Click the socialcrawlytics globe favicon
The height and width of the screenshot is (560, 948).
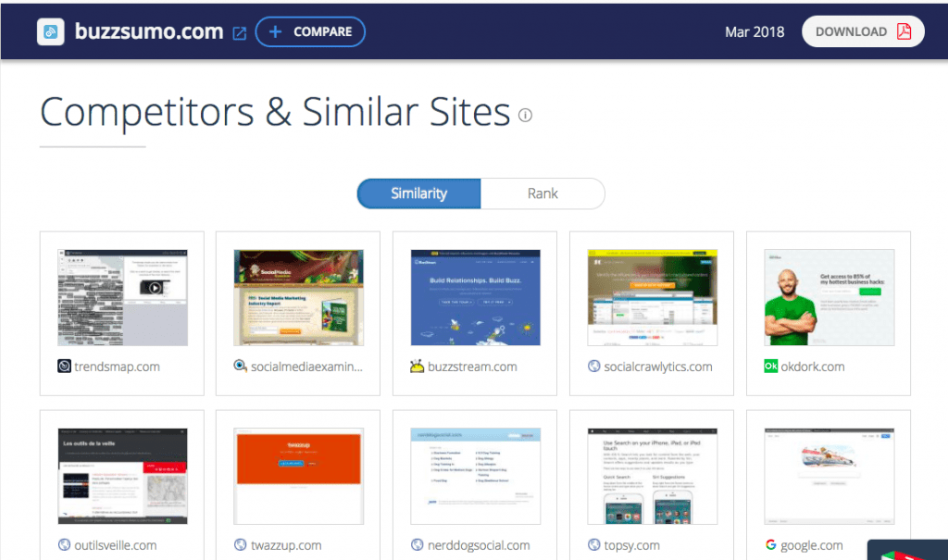594,366
